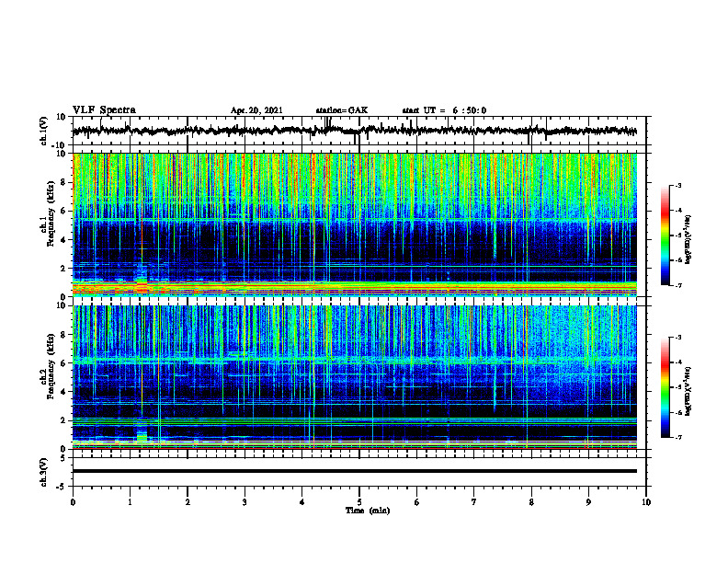This screenshot has width=728, height=563.
Task: Click the "8" kHz tick on ch.1 frequency axis
Action: click(64, 183)
